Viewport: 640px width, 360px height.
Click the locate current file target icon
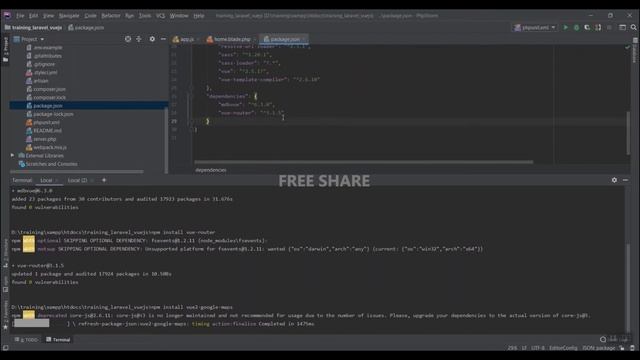tap(128, 39)
